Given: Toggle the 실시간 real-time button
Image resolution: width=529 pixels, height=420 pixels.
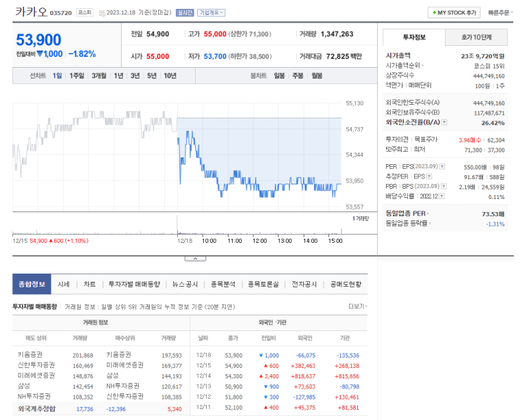Looking at the screenshot, I should tap(185, 13).
